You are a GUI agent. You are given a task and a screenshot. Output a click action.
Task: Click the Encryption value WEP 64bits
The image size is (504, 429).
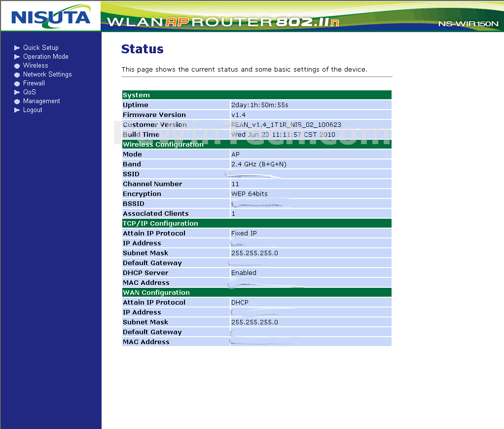[x=250, y=194]
